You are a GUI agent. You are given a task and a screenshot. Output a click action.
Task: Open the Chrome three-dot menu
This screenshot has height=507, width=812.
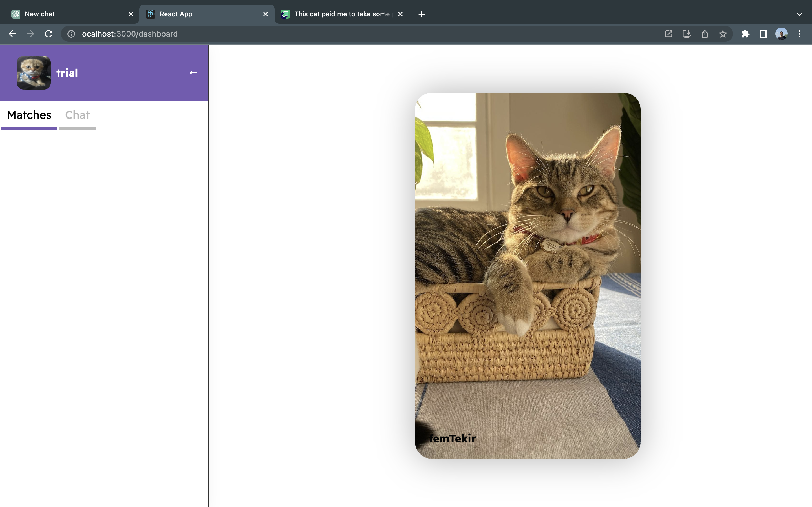pyautogui.click(x=800, y=34)
